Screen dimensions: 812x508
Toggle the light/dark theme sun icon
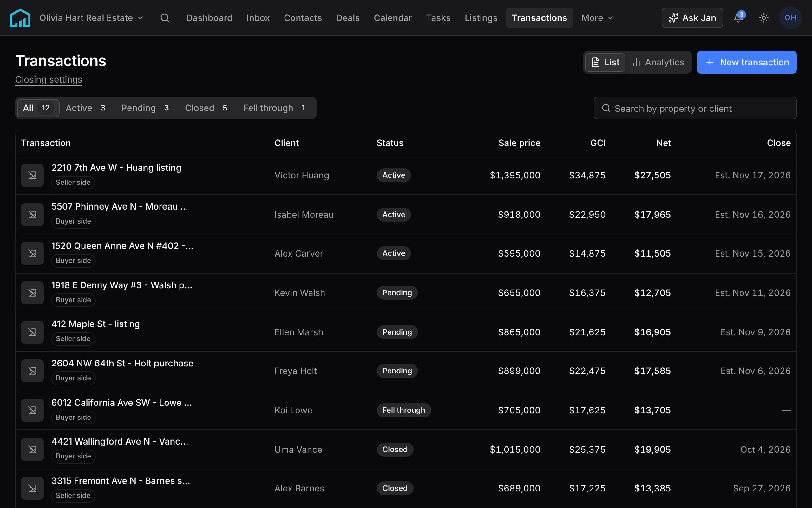click(x=764, y=18)
